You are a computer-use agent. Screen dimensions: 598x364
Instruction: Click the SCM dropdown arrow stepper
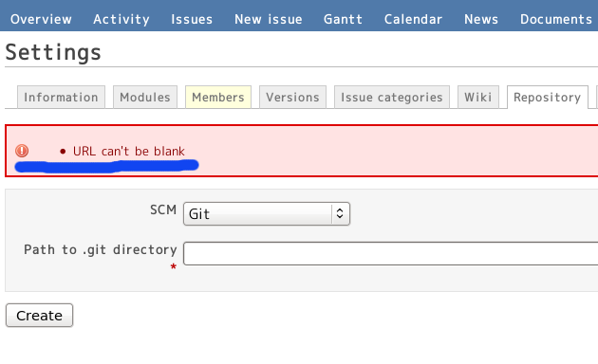click(x=340, y=213)
